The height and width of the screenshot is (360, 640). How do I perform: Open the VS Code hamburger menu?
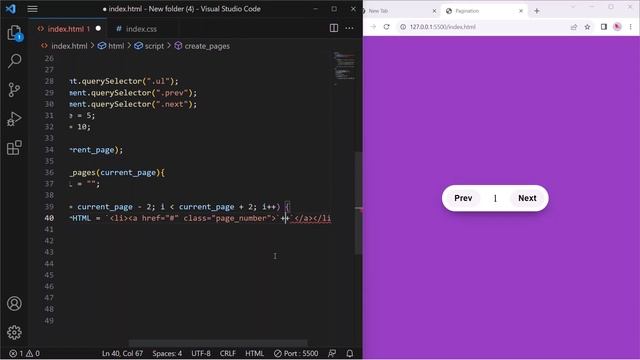(32, 9)
